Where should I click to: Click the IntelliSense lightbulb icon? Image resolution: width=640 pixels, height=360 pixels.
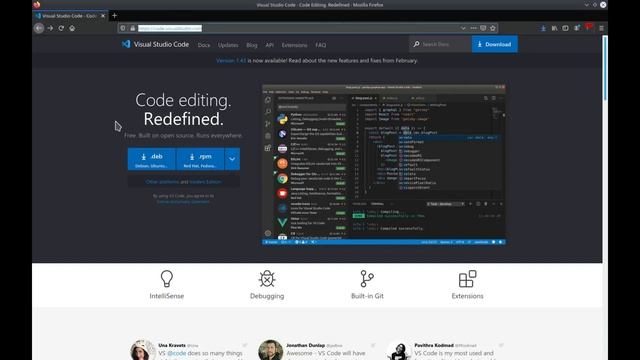167,279
